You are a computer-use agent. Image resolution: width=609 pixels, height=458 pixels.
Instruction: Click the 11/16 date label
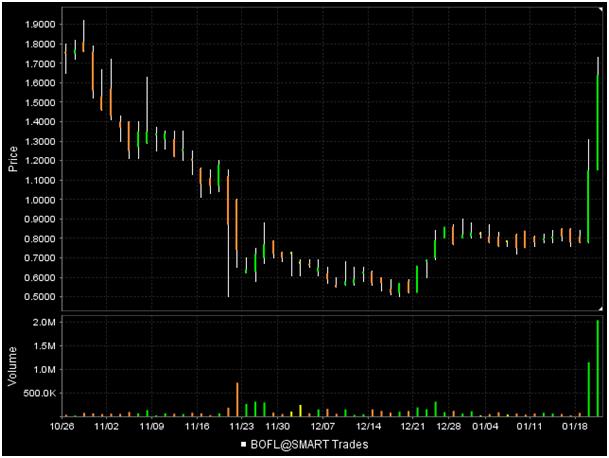[x=197, y=426]
